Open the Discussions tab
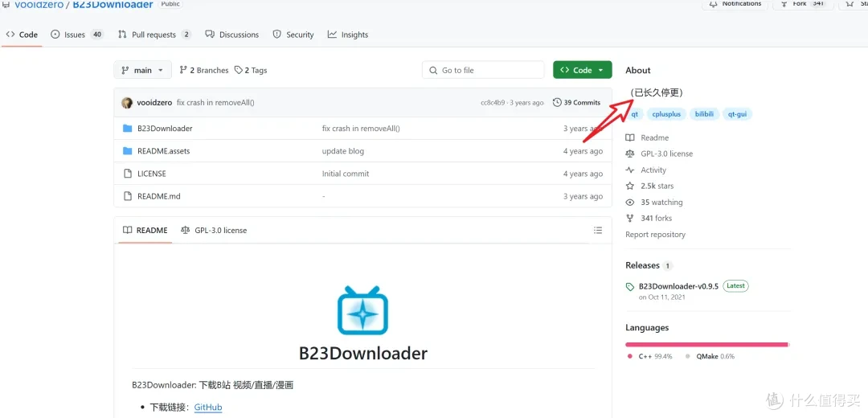This screenshot has height=418, width=868. [x=232, y=35]
